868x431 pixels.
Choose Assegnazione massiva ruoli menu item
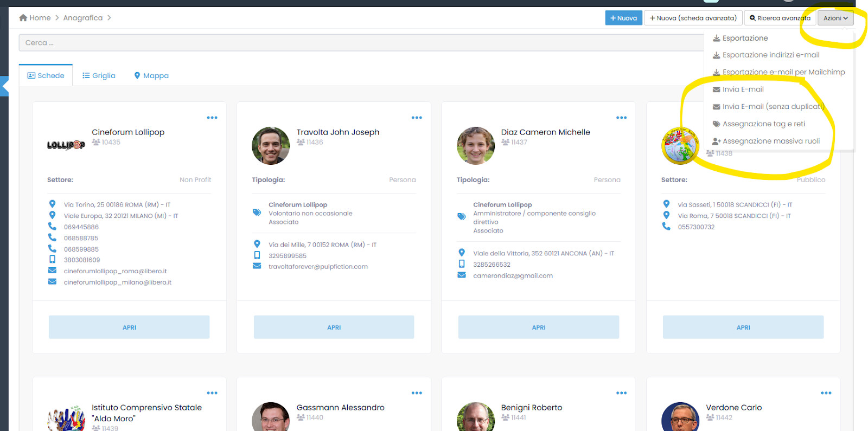coord(770,141)
